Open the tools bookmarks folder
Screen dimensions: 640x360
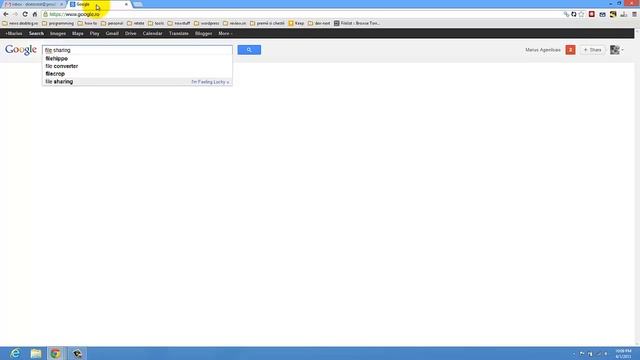point(156,23)
